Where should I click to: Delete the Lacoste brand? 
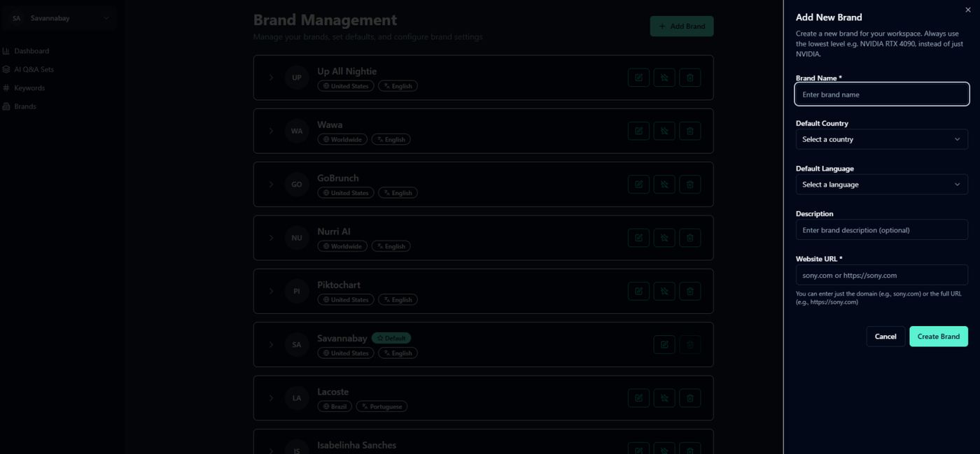click(690, 398)
